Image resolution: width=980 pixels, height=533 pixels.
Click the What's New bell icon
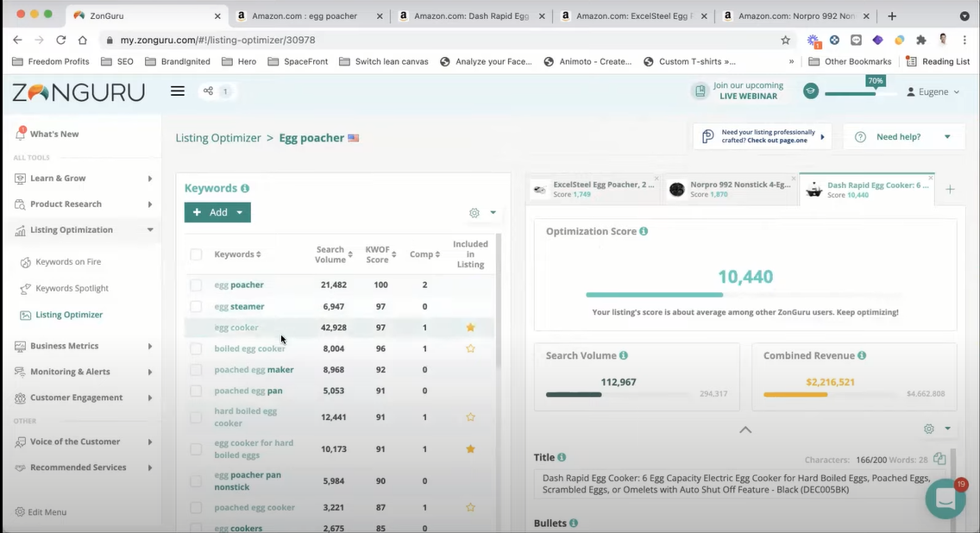coord(21,133)
